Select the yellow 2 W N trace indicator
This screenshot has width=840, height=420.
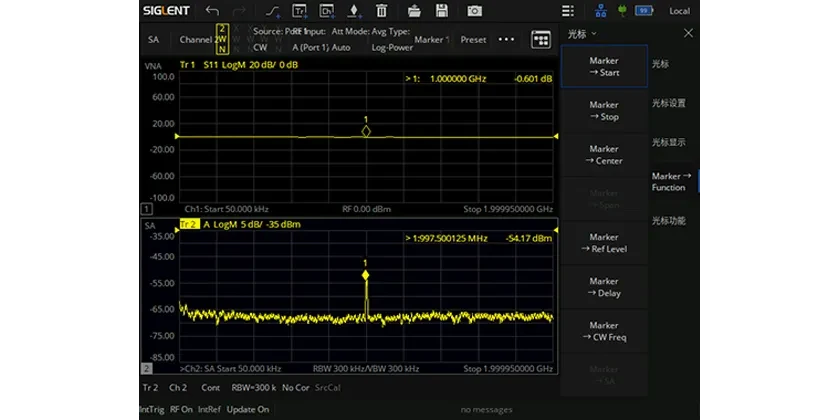coord(222,39)
